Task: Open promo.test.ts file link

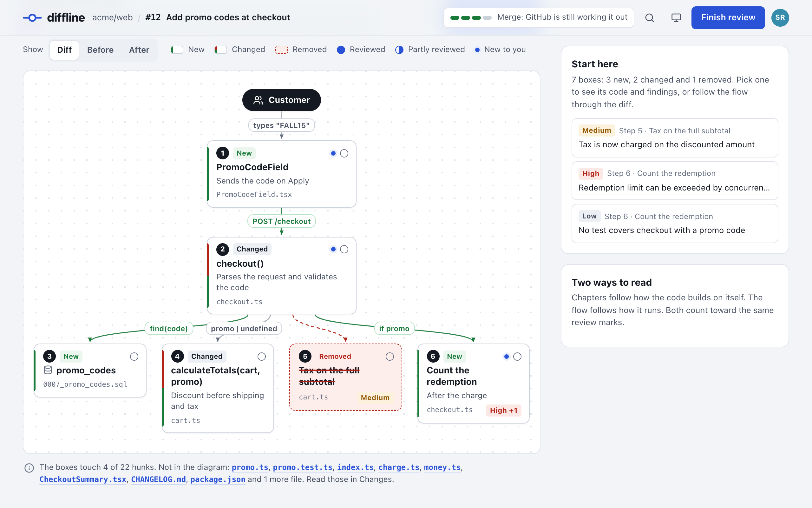Action: coord(303,467)
